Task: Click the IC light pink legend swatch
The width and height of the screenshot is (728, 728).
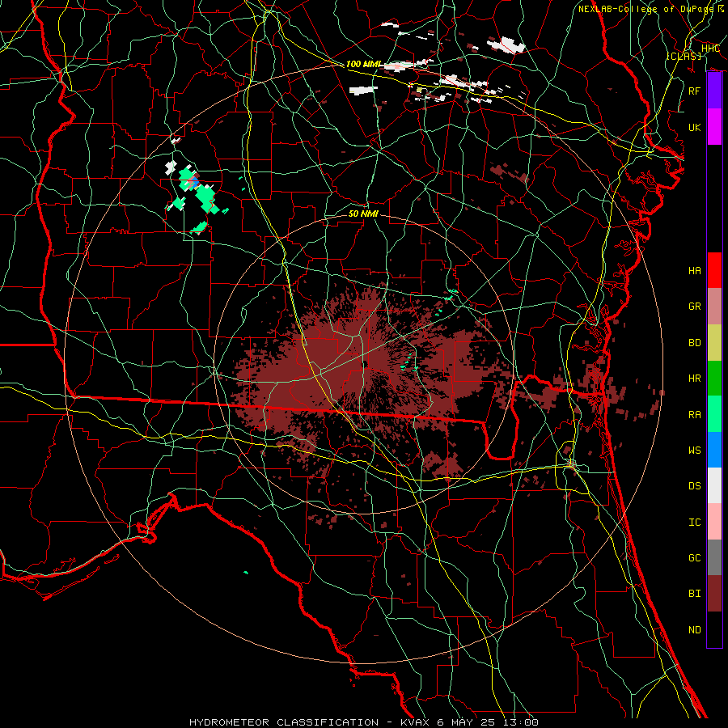Action: tap(714, 522)
